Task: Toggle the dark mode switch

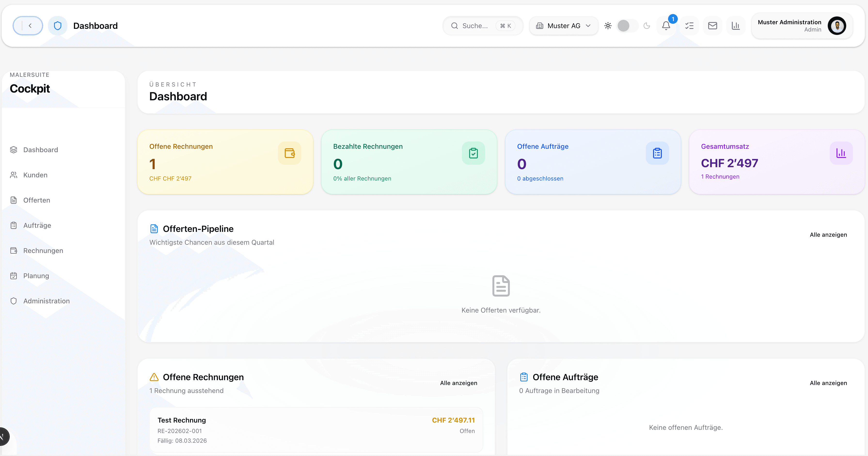Action: pyautogui.click(x=628, y=26)
